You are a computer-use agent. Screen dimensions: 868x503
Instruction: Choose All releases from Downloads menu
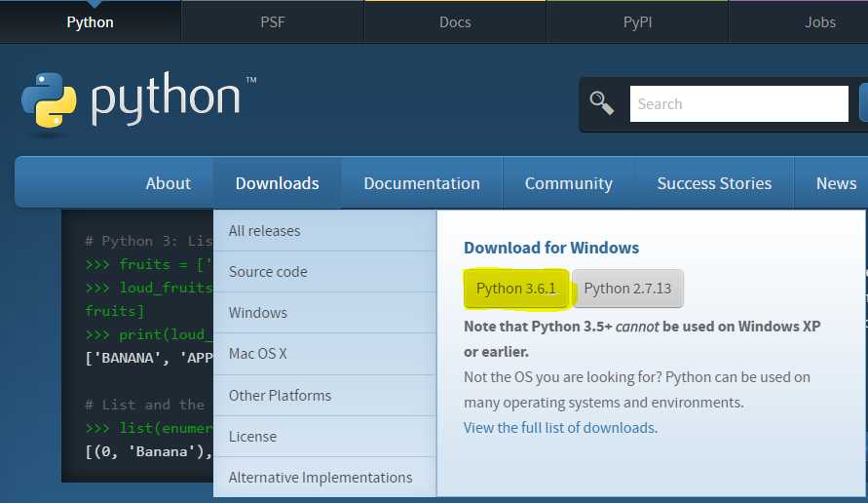[x=325, y=231]
